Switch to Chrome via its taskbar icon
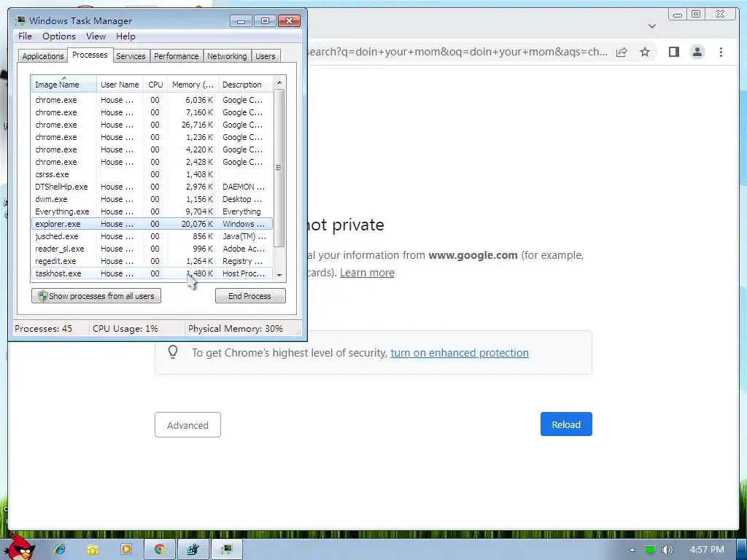Viewport: 747px width, 560px height. point(160,549)
